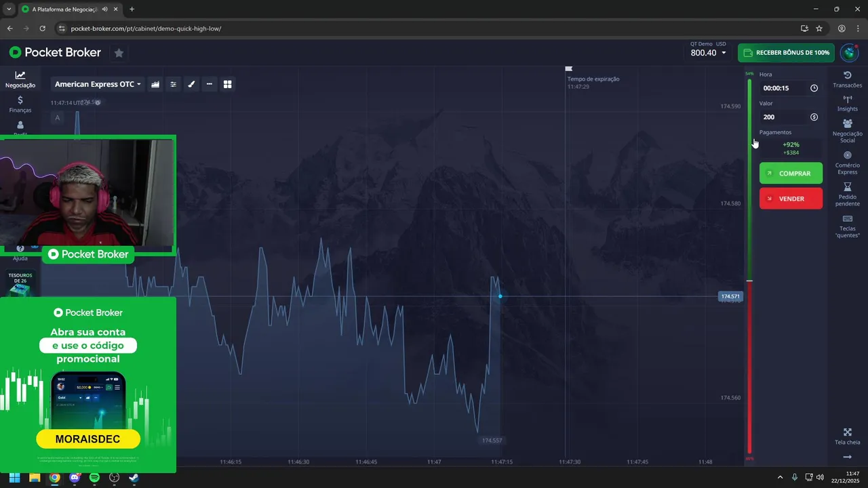The image size is (868, 488).
Task: Click RECEBER BÔNUS DE 100% button
Action: point(786,52)
